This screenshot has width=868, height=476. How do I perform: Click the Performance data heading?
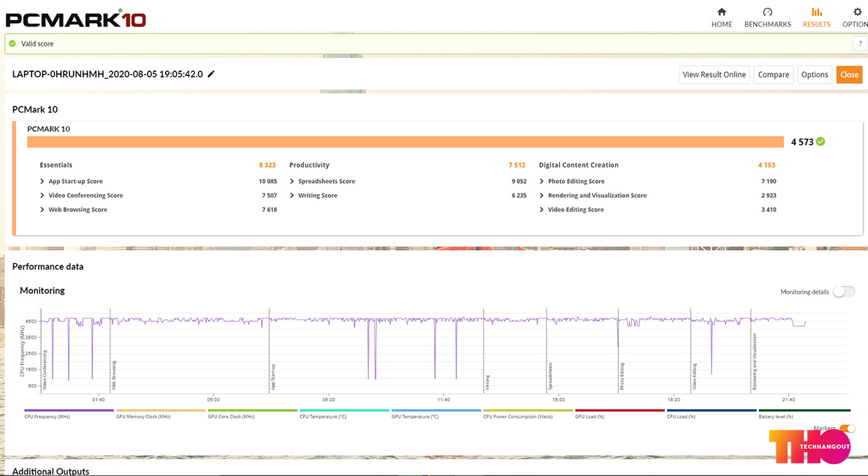48,267
